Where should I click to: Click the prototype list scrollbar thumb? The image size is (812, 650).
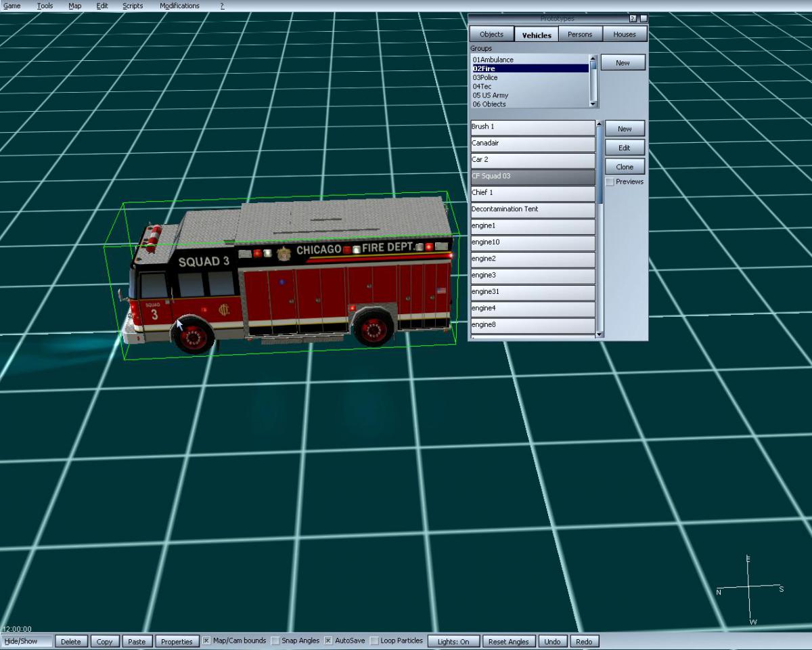599,165
